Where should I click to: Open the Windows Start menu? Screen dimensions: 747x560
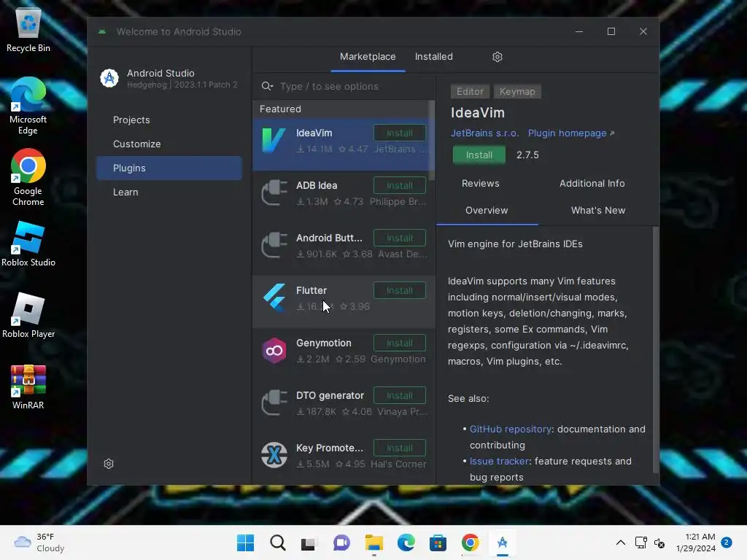(245, 542)
